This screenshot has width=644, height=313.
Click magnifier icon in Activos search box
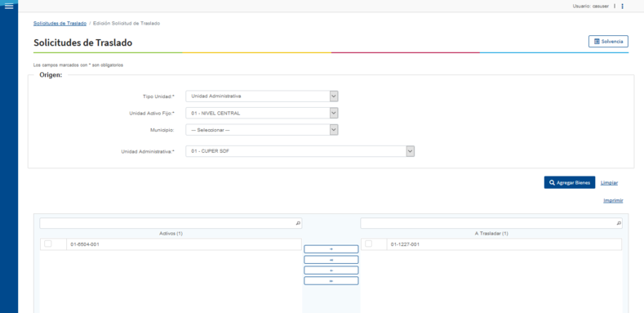click(x=298, y=223)
